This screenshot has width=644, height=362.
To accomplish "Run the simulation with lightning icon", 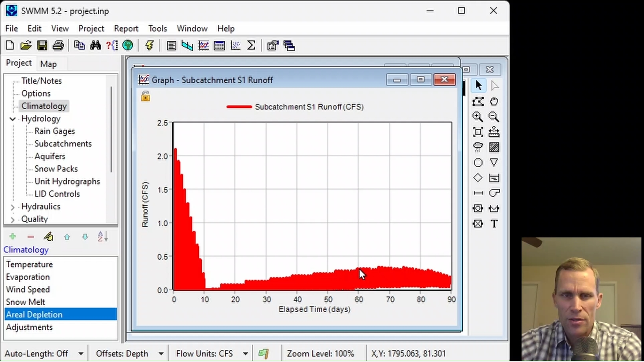I will (149, 45).
